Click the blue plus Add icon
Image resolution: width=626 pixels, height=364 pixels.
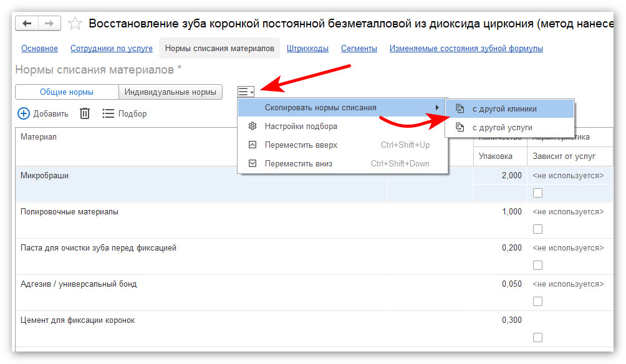click(24, 113)
